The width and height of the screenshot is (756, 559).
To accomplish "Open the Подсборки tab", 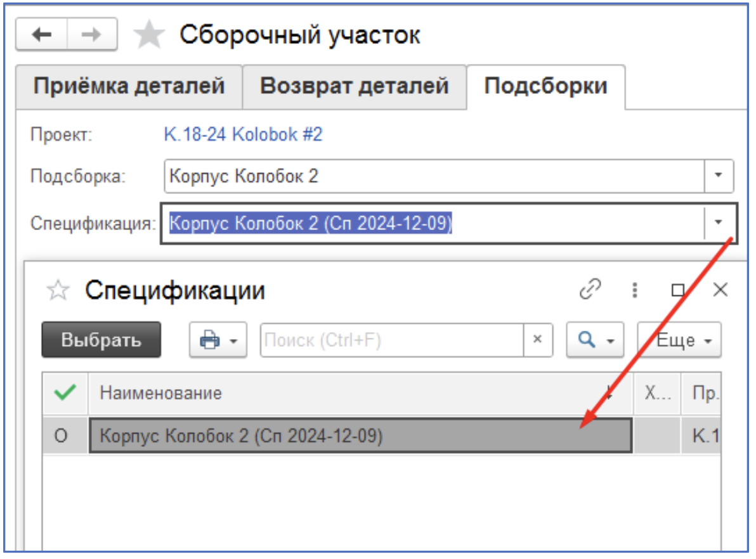I will tap(545, 86).
